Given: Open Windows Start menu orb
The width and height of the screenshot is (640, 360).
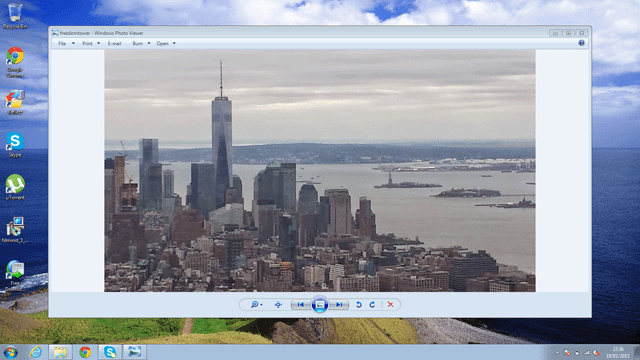Looking at the screenshot, I should coord(11,352).
